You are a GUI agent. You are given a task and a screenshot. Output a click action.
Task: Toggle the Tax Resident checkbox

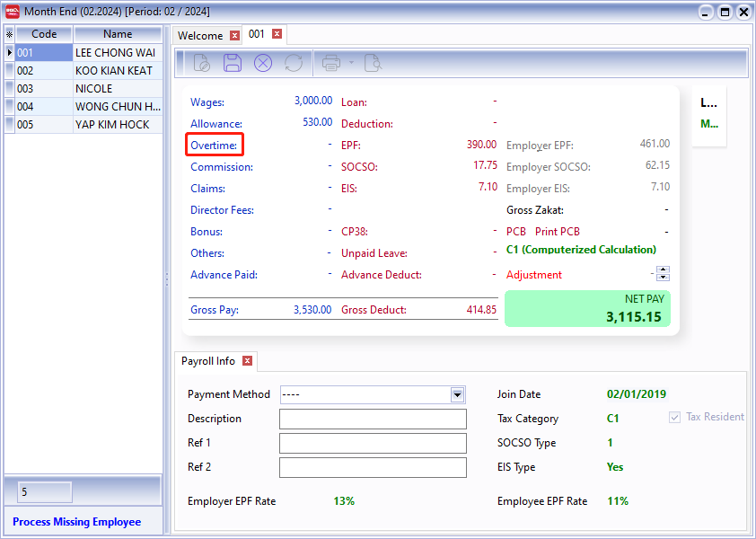click(674, 417)
